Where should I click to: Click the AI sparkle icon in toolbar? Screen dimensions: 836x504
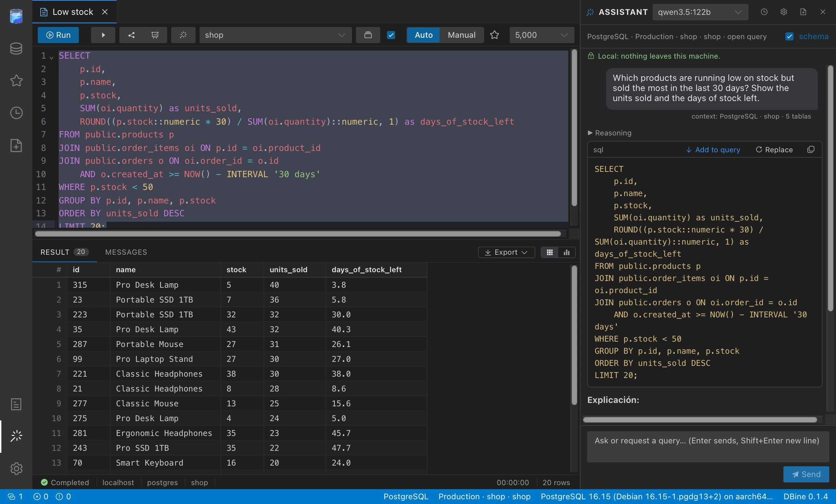183,35
